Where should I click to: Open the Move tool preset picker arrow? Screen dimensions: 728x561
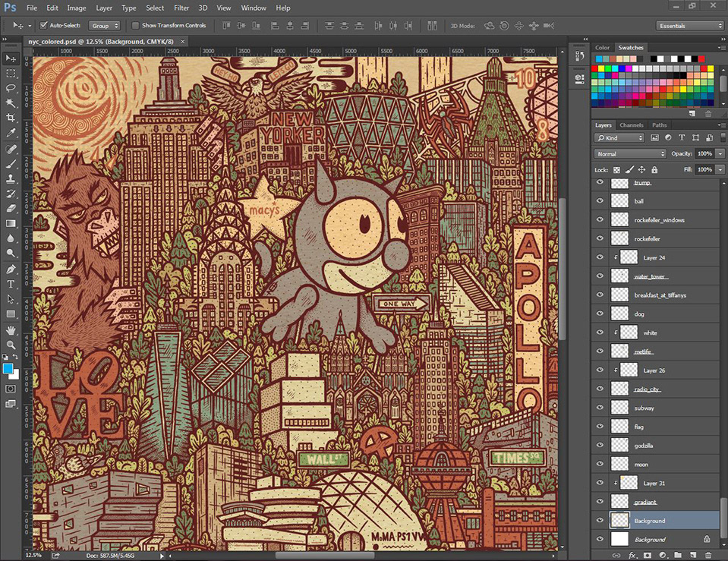tap(30, 26)
